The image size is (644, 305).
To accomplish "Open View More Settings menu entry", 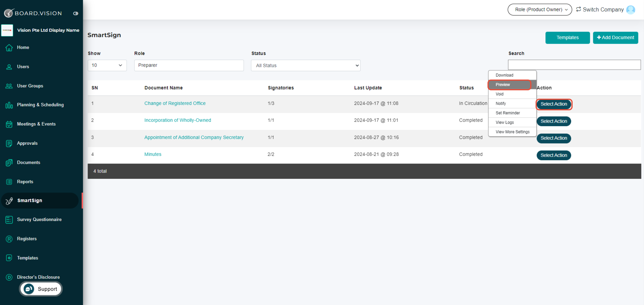I will [512, 132].
